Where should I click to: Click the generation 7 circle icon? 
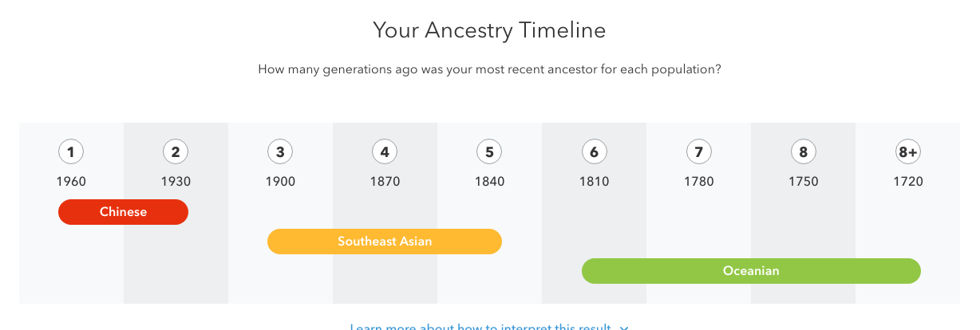pyautogui.click(x=698, y=151)
